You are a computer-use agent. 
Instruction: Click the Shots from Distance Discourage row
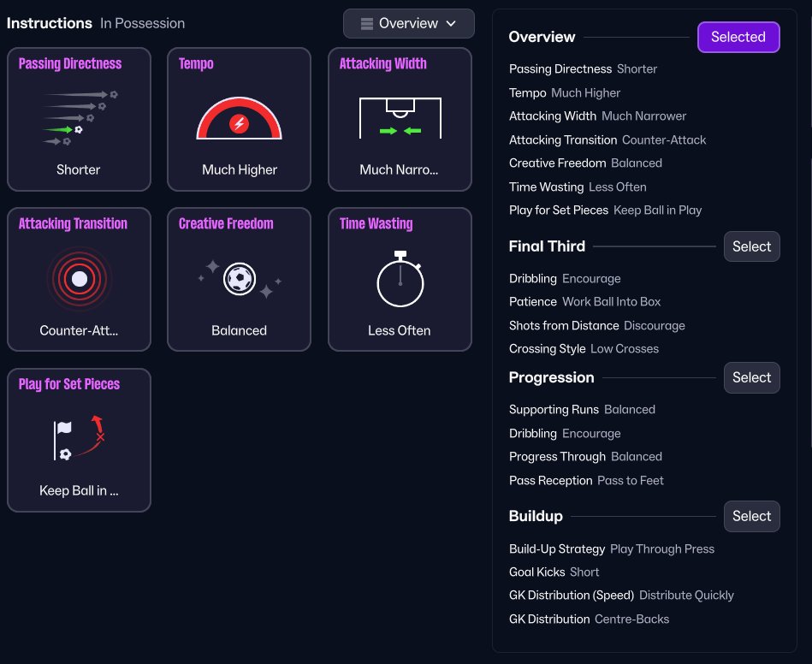click(596, 325)
